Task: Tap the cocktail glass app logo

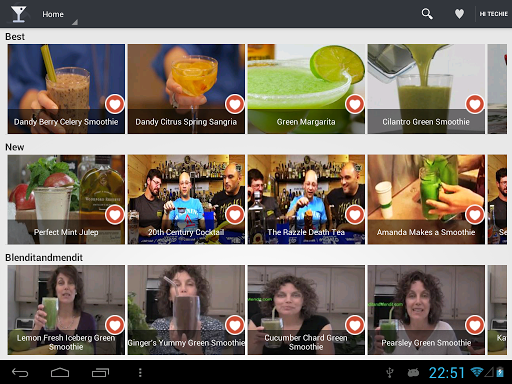Action: coord(18,14)
